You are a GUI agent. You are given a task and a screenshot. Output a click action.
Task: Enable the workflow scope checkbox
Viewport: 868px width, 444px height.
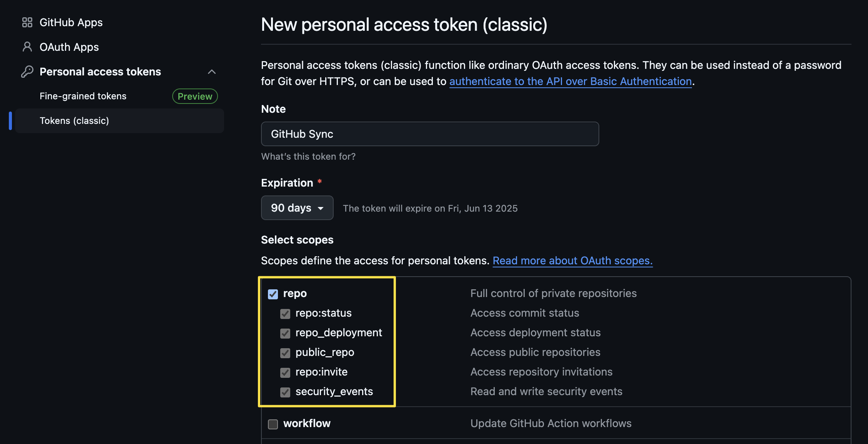273,424
